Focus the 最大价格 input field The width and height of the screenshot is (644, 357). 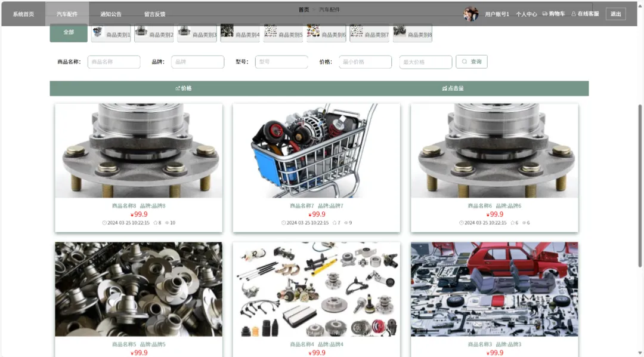pos(426,62)
